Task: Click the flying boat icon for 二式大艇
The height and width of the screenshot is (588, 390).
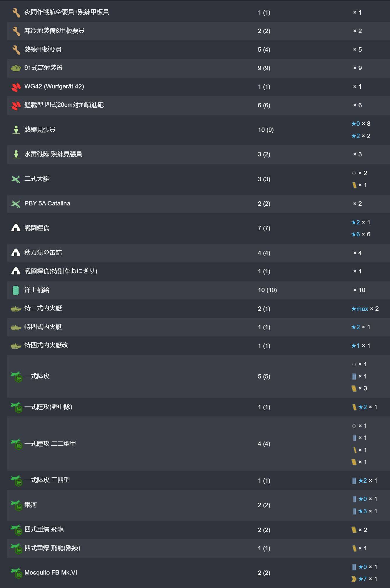Action: (x=16, y=179)
